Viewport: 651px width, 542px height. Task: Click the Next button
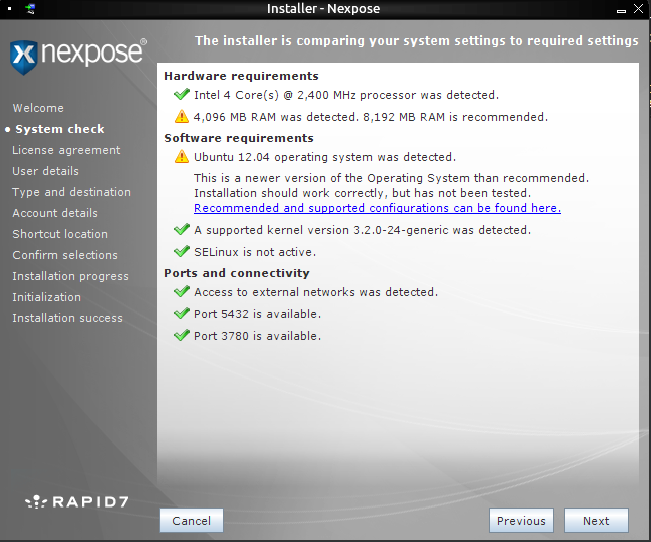(x=596, y=520)
